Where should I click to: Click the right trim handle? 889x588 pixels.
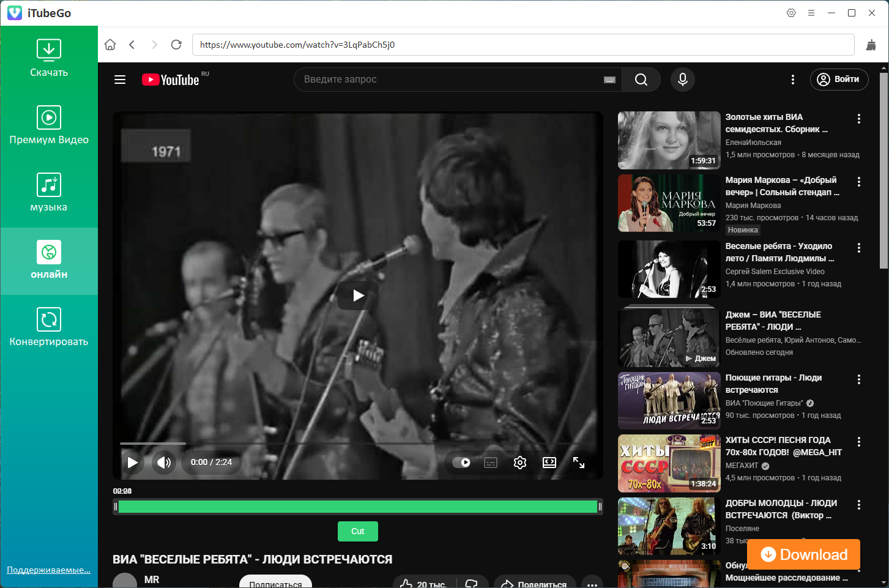(600, 507)
